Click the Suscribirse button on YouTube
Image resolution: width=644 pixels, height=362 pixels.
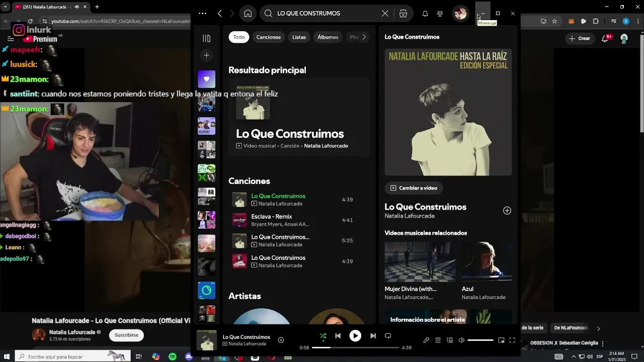click(x=126, y=335)
